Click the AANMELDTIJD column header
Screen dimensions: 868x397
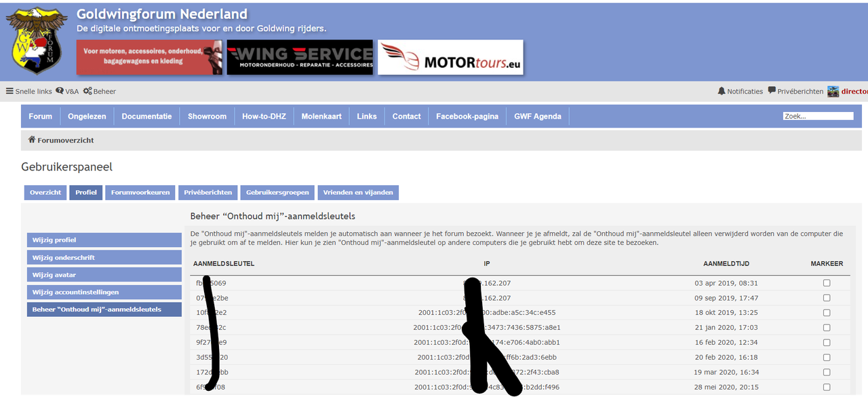[x=726, y=263]
